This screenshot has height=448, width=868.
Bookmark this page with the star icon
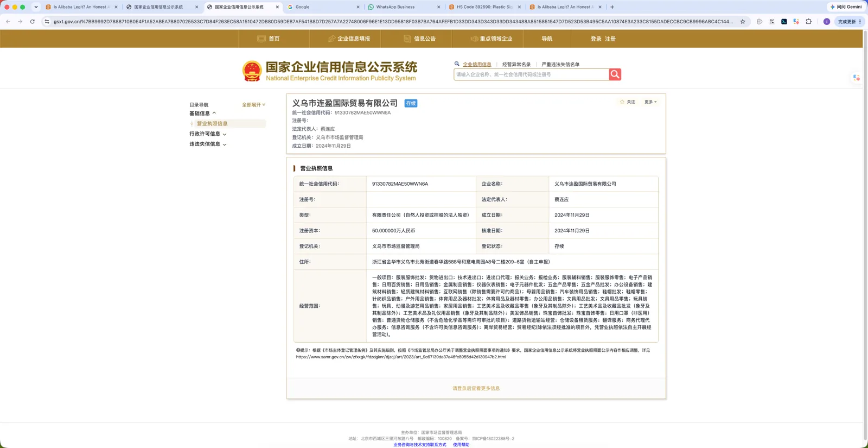[743, 22]
